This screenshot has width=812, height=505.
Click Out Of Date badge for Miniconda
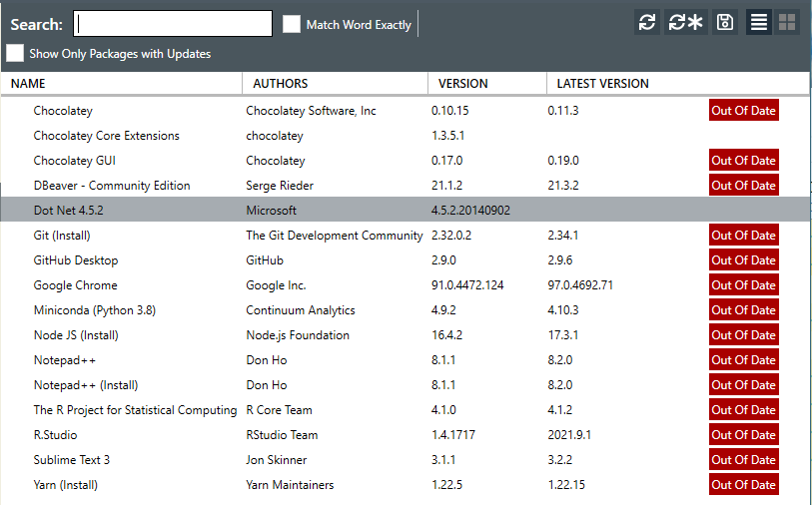click(x=744, y=310)
